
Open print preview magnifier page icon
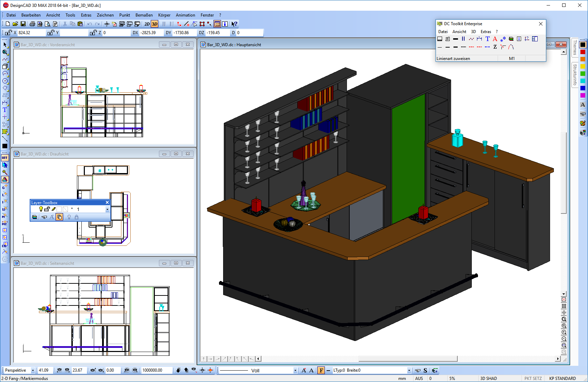pyautogui.click(x=47, y=24)
